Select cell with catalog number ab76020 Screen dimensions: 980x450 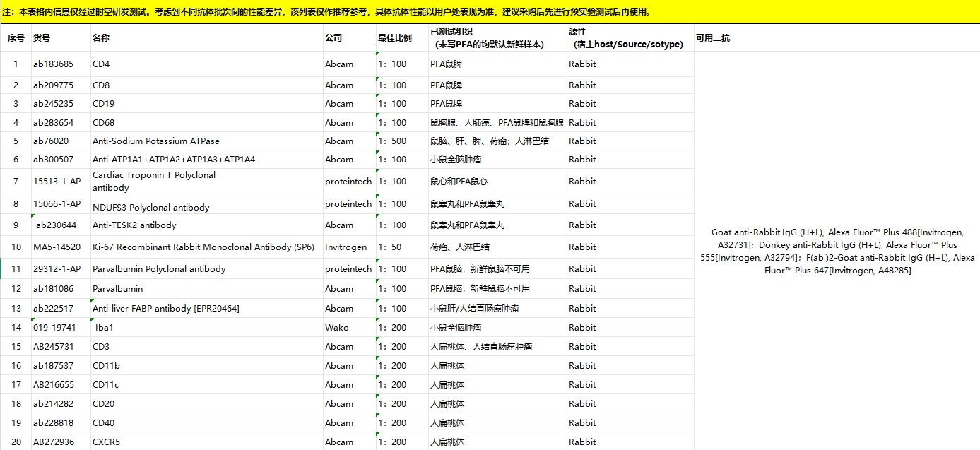point(61,141)
